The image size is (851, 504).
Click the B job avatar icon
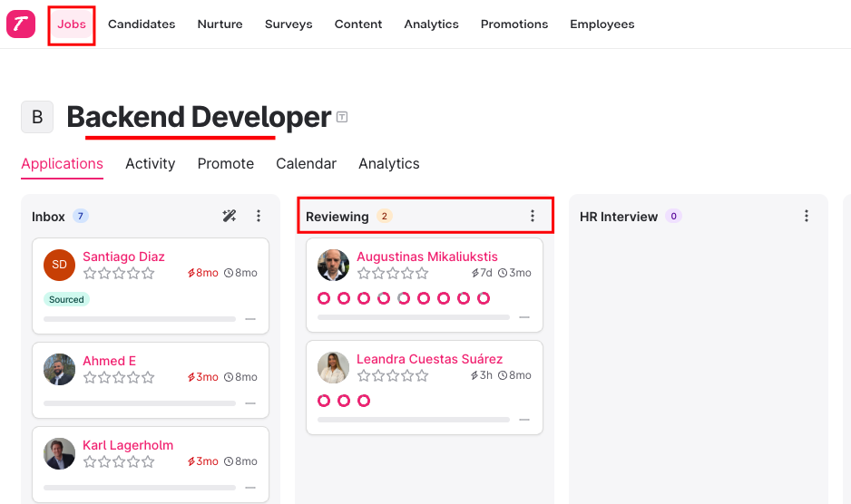[x=37, y=117]
